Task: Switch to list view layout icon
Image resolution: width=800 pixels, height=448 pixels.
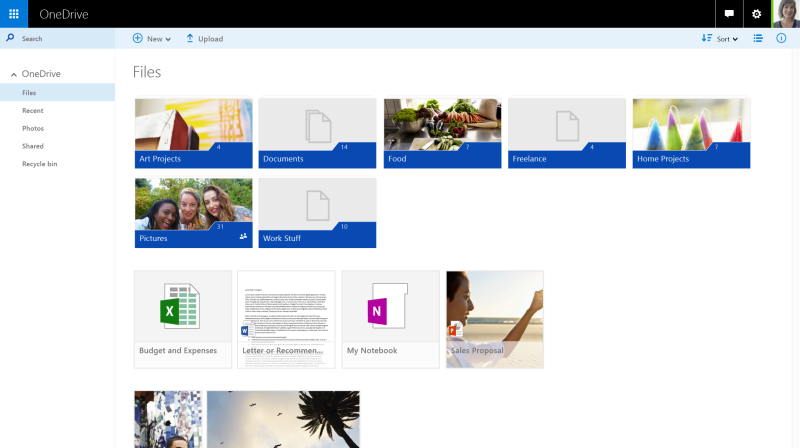Action: 758,39
